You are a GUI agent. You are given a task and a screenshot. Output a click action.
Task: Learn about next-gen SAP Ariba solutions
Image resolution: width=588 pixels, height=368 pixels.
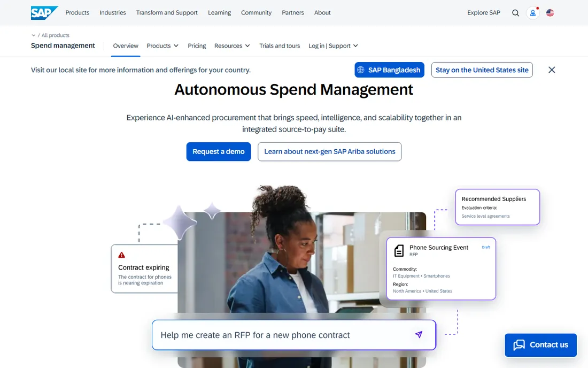(x=330, y=151)
